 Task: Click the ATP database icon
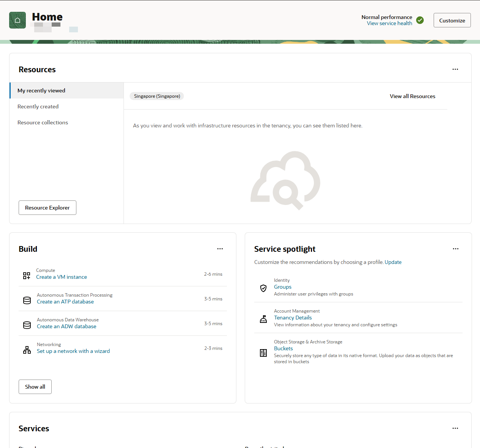click(27, 300)
